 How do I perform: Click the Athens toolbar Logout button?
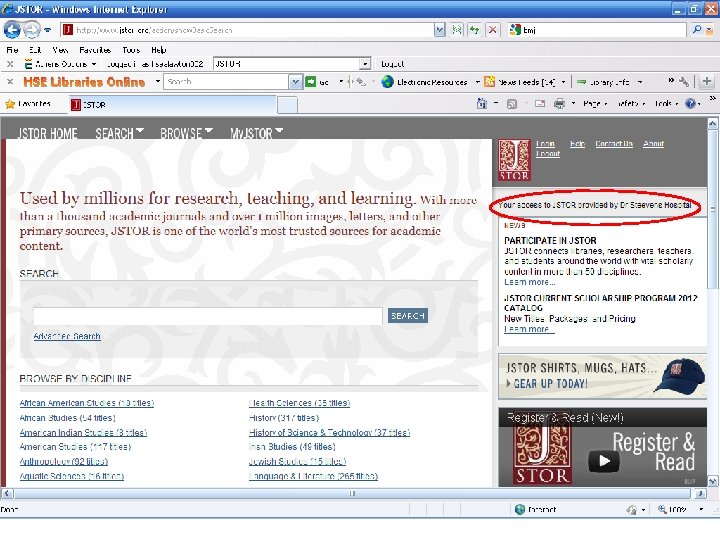392,64
